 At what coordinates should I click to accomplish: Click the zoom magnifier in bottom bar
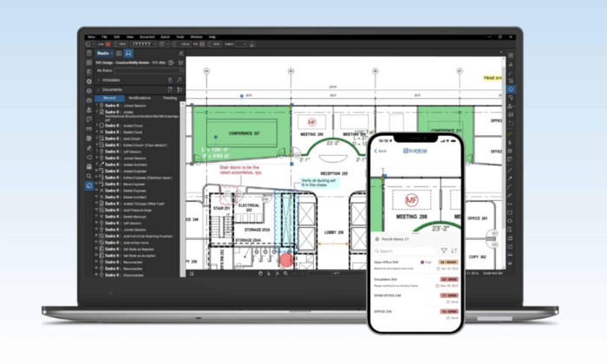tap(285, 272)
